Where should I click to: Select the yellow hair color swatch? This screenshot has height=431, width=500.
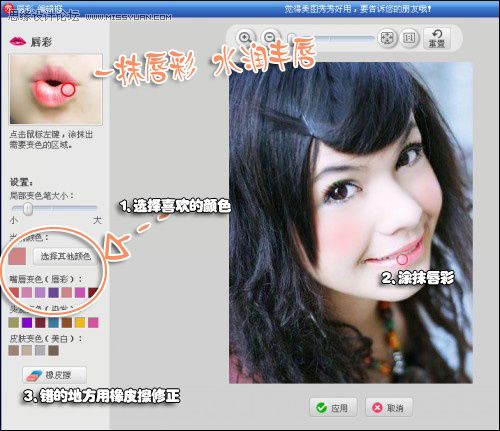(80, 322)
